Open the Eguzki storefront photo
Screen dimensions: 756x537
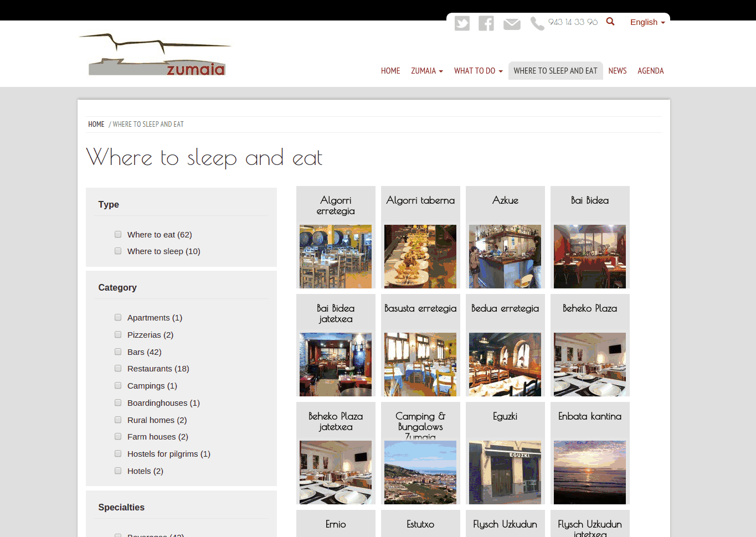click(x=505, y=472)
